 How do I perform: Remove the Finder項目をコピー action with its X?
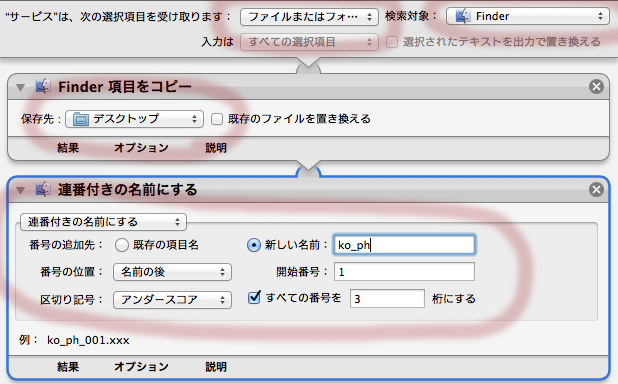pyautogui.click(x=596, y=86)
